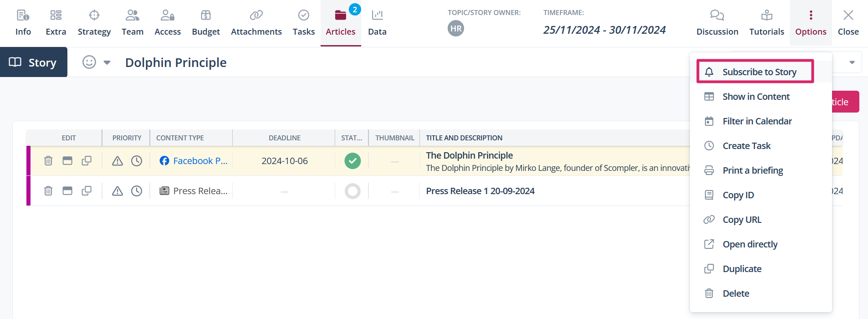Click the magenta color bar on Dolphin row
The height and width of the screenshot is (319, 868).
[x=29, y=161]
